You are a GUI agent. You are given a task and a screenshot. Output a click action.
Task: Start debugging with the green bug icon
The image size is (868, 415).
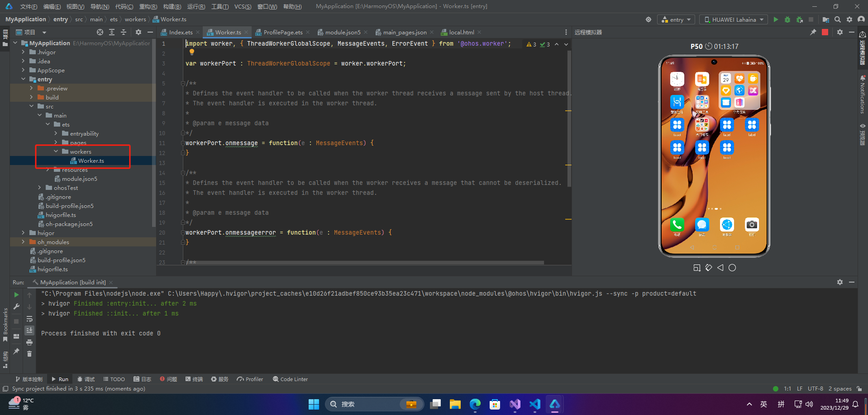787,19
